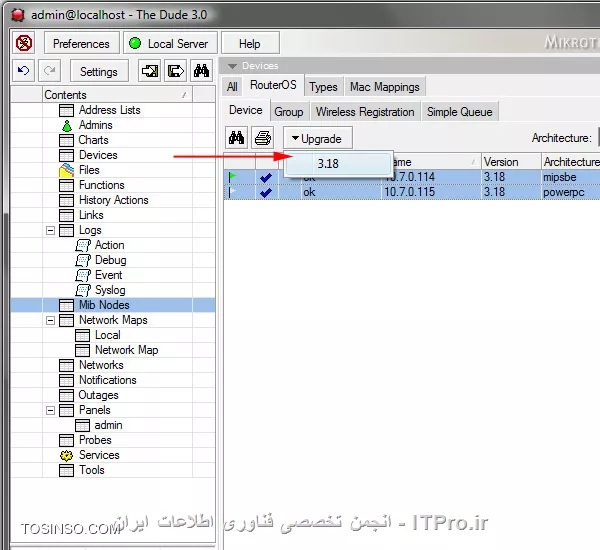Click the print icon in device toolbar
Viewport: 600px width, 550px height.
pos(262,138)
